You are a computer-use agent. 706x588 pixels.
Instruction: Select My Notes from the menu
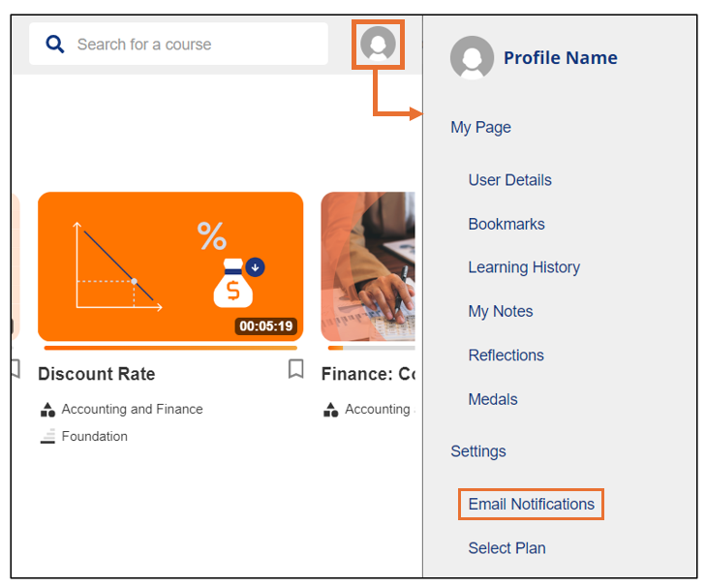tap(501, 311)
